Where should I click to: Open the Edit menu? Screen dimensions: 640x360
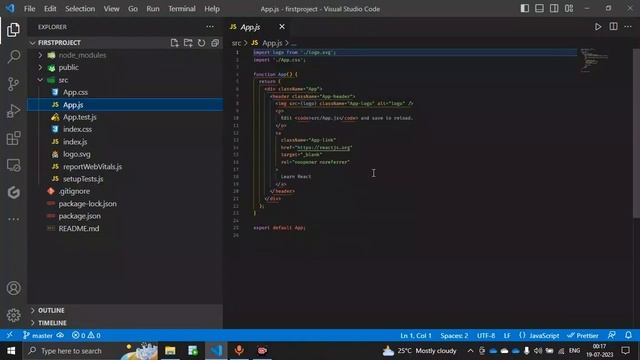50,9
